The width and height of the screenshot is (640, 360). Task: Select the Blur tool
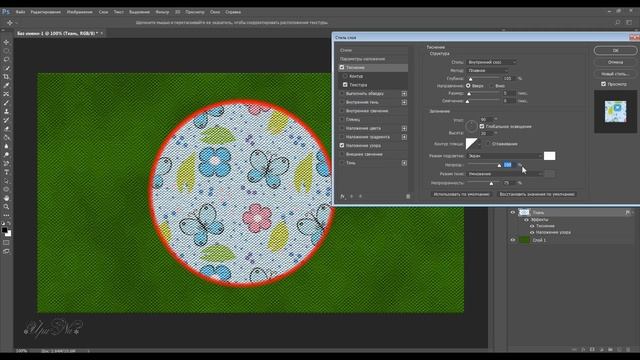[6, 146]
